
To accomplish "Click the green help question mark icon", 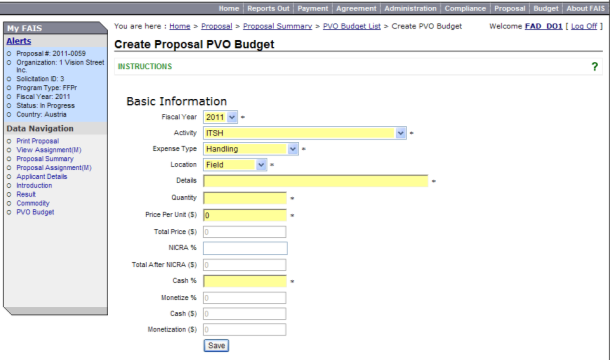I will point(594,67).
